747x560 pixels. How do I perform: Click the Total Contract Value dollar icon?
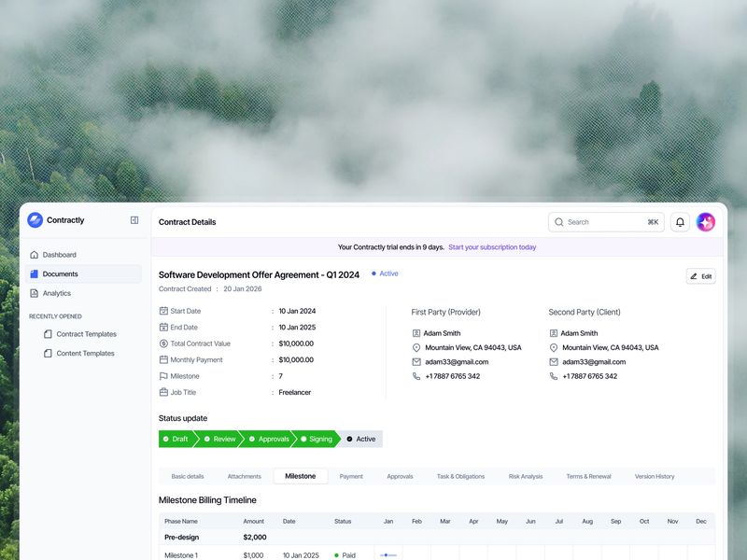coord(163,343)
